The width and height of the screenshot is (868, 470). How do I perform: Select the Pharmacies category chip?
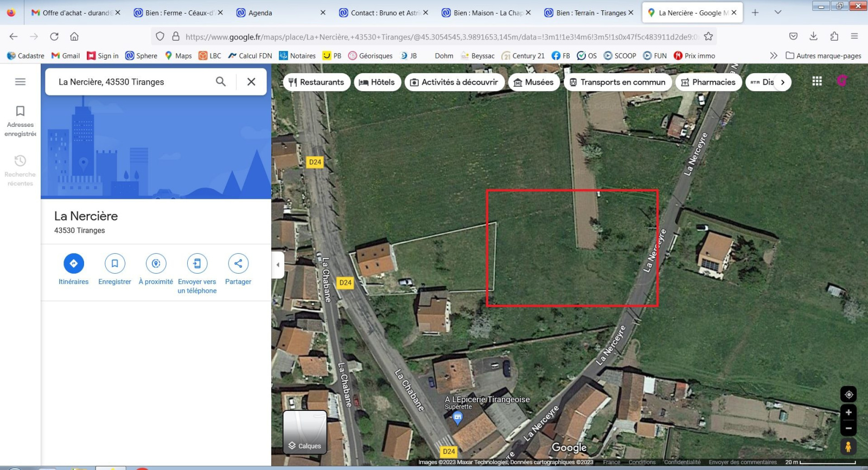click(708, 82)
